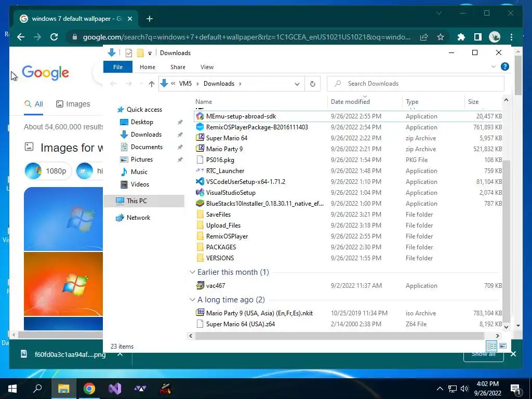
Task: Open download item options chevron in Chrome
Action: [120, 354]
